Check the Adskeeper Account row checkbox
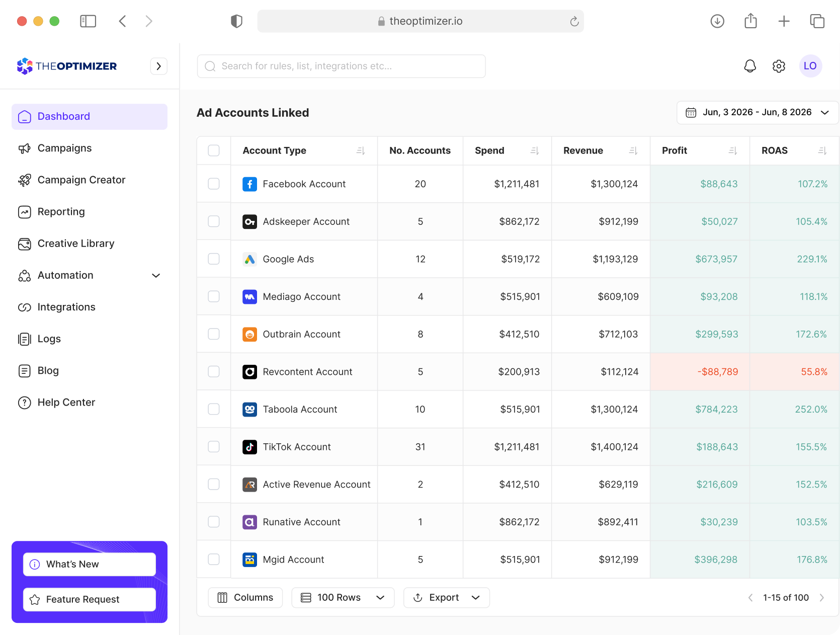Screen dimensions: 840x635 pos(214,221)
